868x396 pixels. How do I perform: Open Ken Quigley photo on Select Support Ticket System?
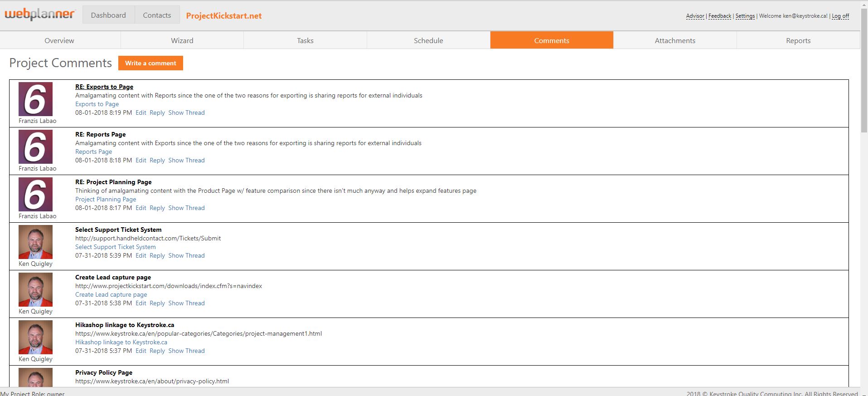tap(35, 242)
